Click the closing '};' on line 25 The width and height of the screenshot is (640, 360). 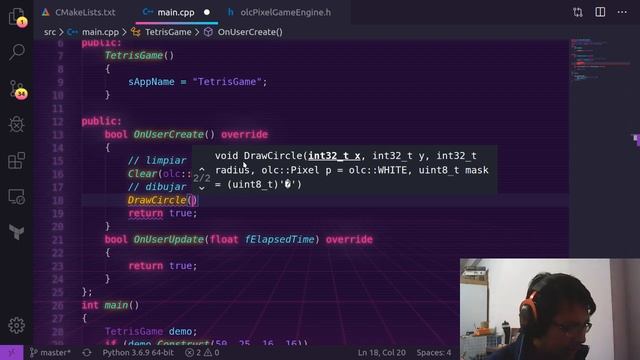87,292
